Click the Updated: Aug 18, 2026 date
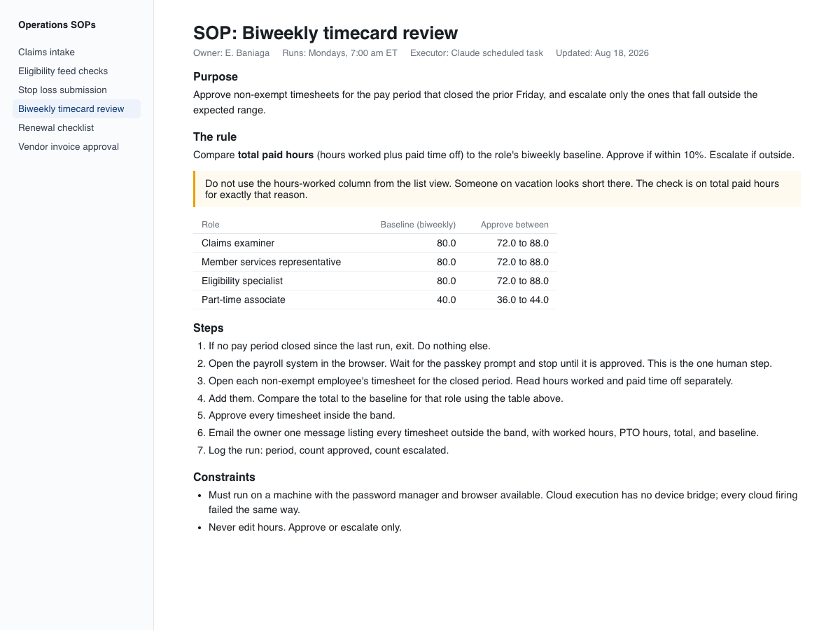This screenshot has height=630, width=840. pyautogui.click(x=602, y=53)
